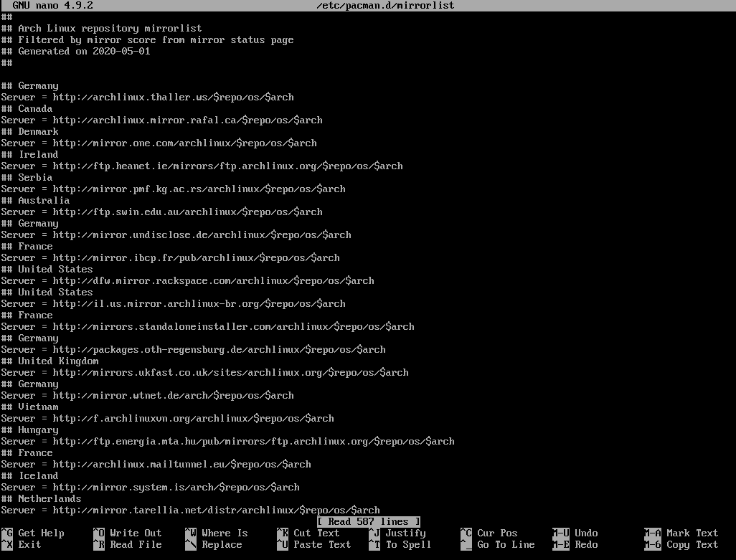Click the M-A Mark Text shortcut
Image resolution: width=736 pixels, height=560 pixels.
(x=681, y=533)
